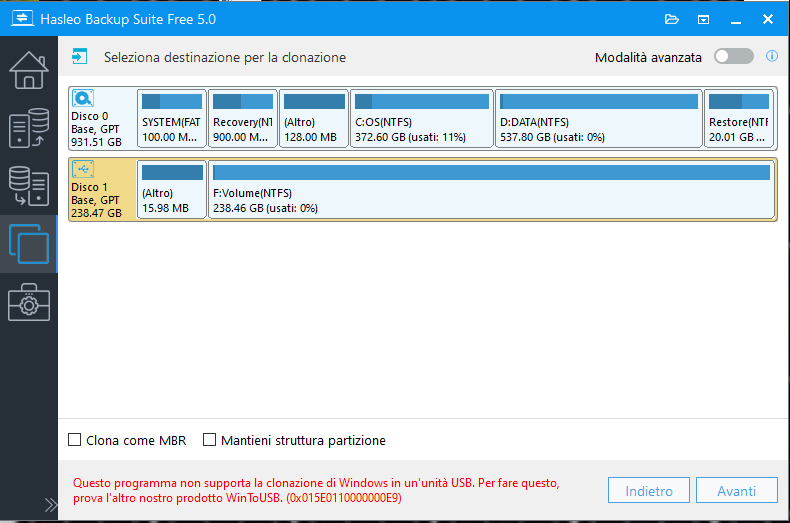Open the Tools toolbox icon in sidebar
Viewport: 790px width, 523px height.
coord(29,302)
